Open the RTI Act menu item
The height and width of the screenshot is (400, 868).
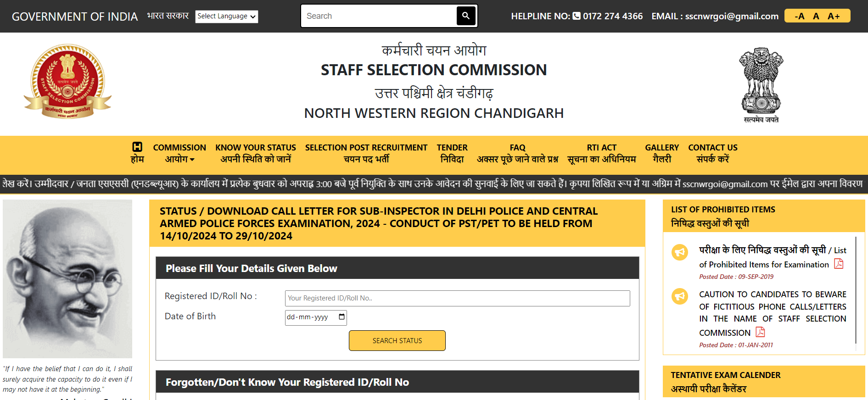point(602,153)
